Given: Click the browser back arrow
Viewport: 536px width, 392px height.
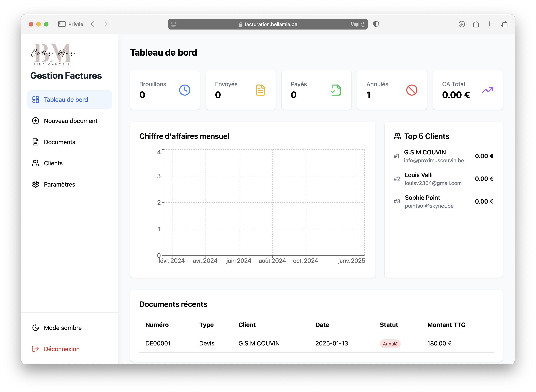Looking at the screenshot, I should pyautogui.click(x=93, y=24).
